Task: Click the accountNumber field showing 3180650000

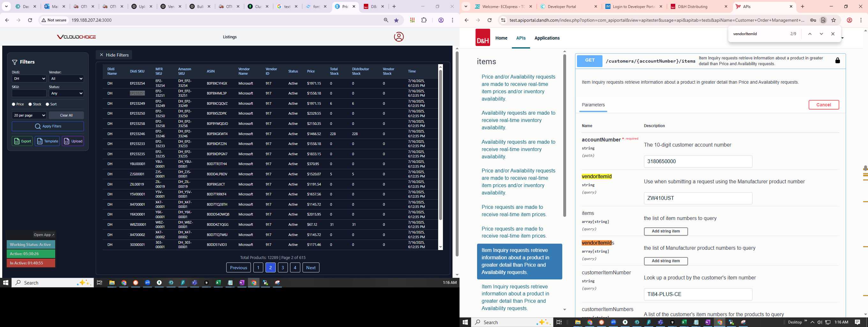Action: click(x=698, y=162)
